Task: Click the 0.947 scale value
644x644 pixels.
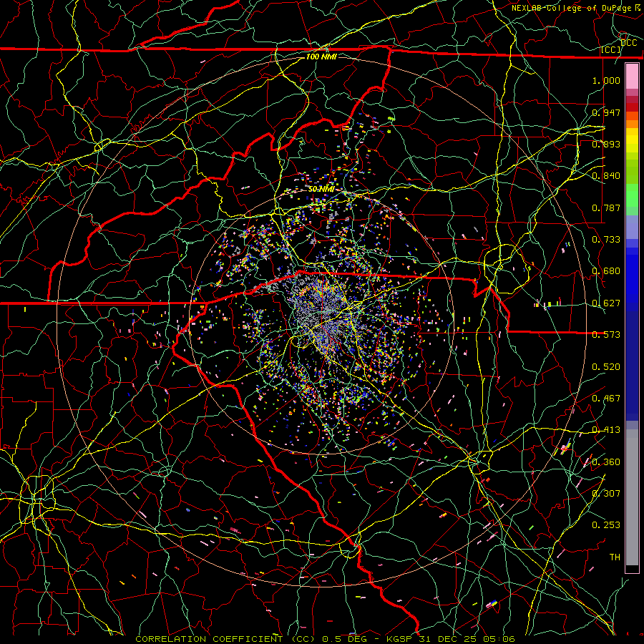Action: click(x=606, y=112)
